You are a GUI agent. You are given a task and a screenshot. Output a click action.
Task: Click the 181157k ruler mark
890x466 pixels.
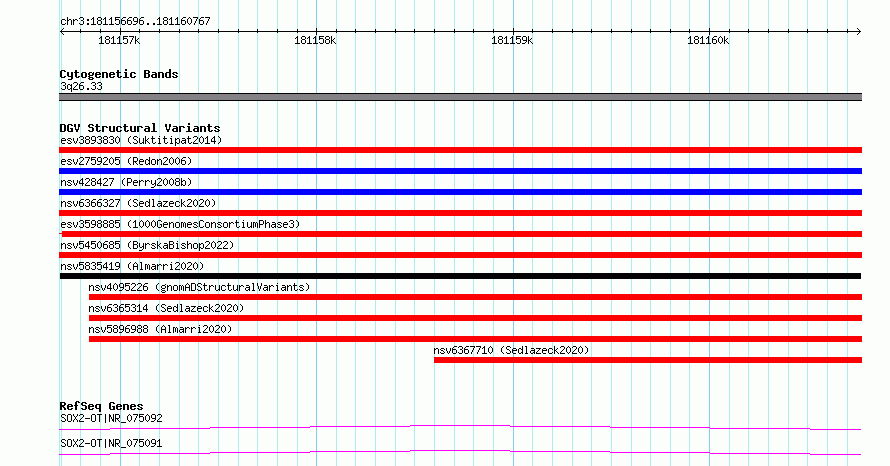[x=119, y=40]
